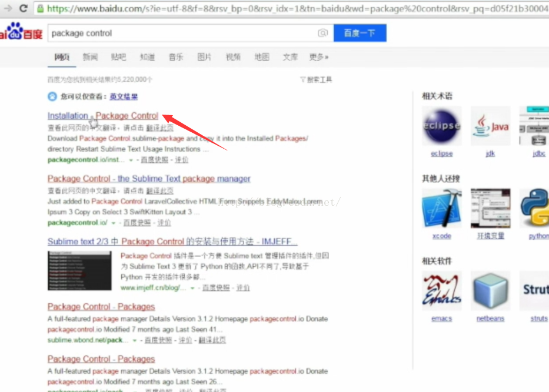Image resolution: width=549 pixels, height=392 pixels.
Task: Open Package Control - the Sublime Text package manager
Action: 149,178
